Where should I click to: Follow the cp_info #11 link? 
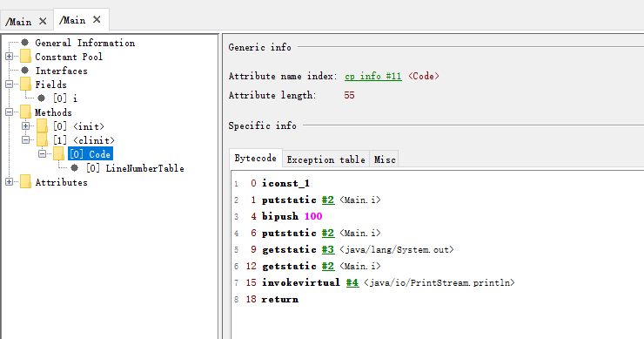coord(373,76)
